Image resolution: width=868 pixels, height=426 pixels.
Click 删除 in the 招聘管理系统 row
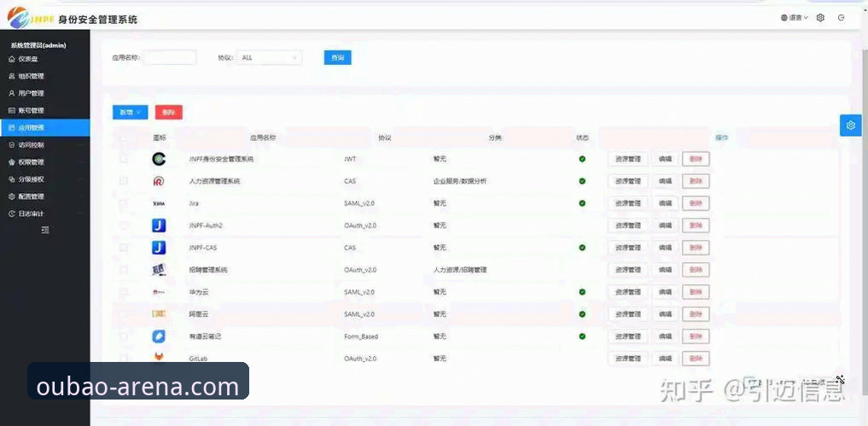coord(696,270)
